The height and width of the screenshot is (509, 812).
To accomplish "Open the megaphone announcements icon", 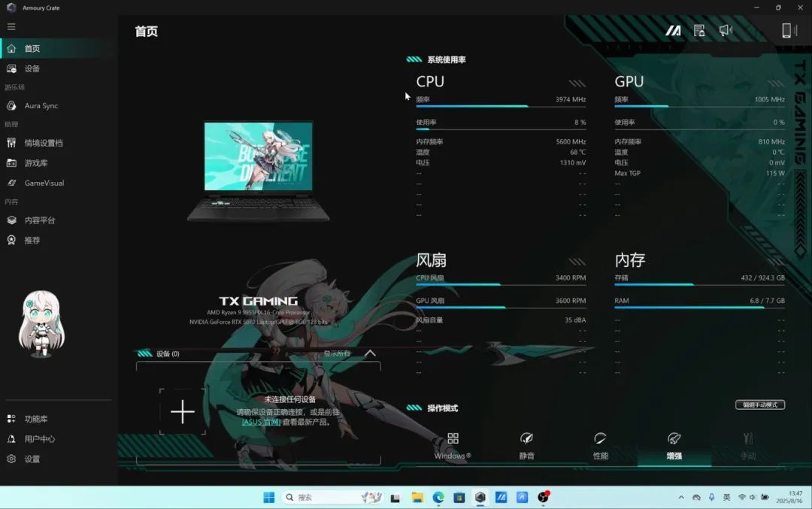I will [726, 31].
